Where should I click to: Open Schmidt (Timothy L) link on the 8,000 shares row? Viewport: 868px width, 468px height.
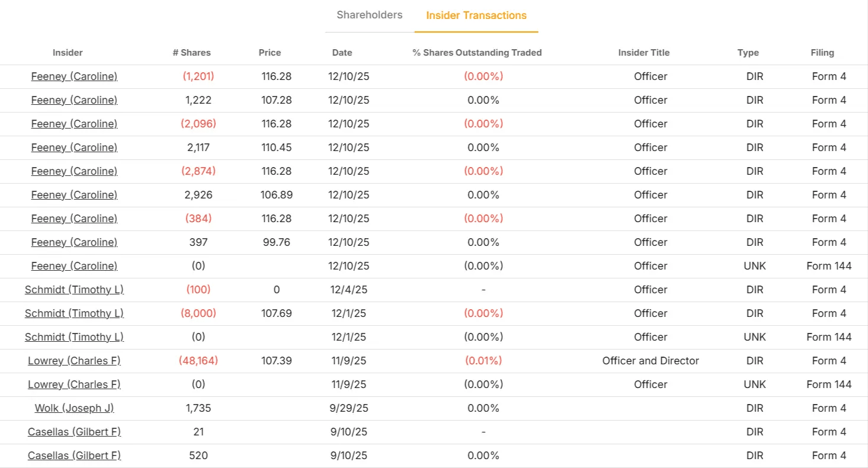74,313
